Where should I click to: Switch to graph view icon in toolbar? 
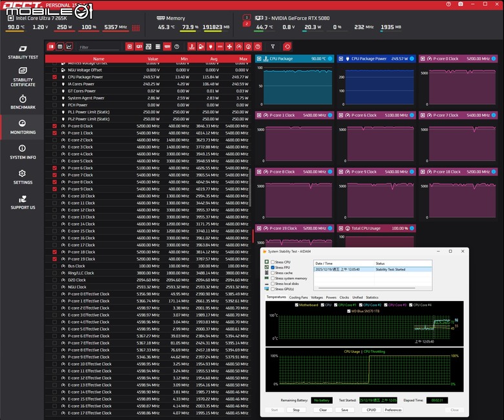(69, 47)
